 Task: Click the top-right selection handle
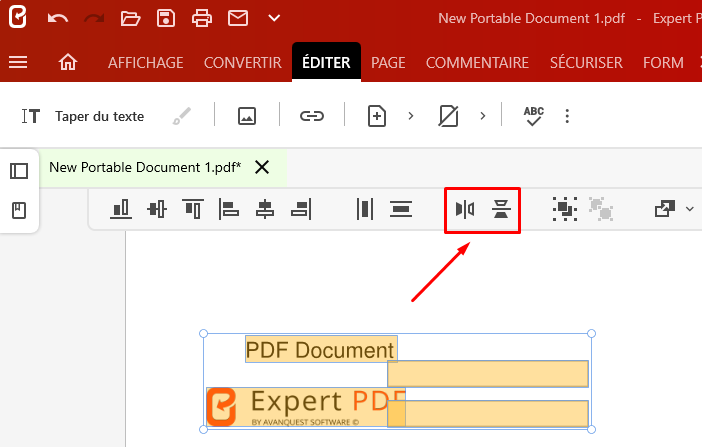coord(591,334)
